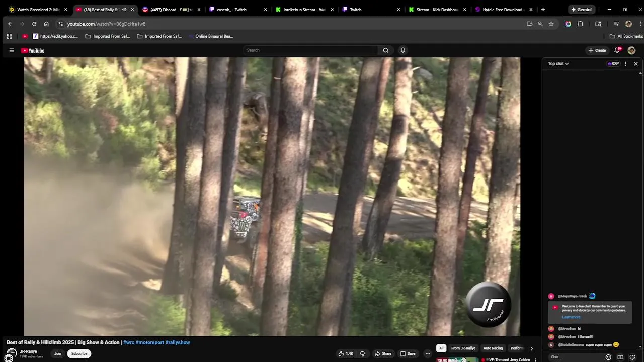Open a new browser tab
Screen dimensions: 644x362
pos(543,10)
